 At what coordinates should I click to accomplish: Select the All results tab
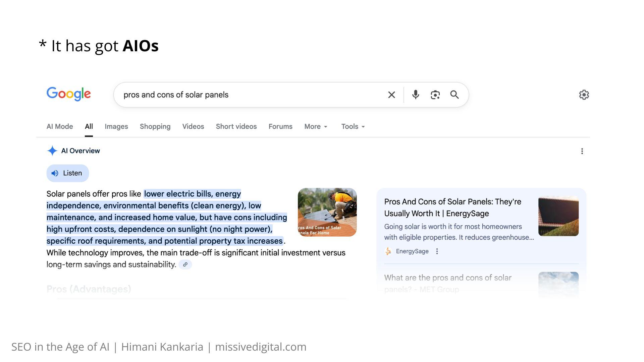click(89, 127)
